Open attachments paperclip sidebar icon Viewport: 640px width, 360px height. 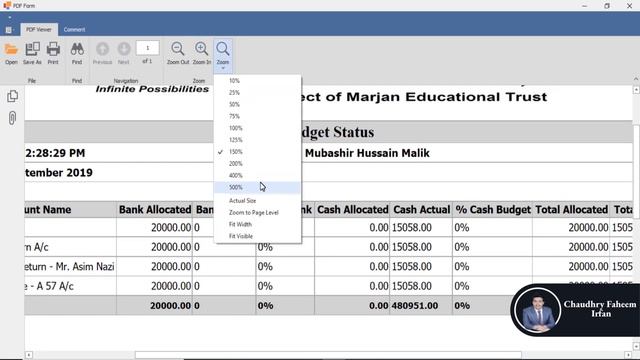[x=12, y=118]
